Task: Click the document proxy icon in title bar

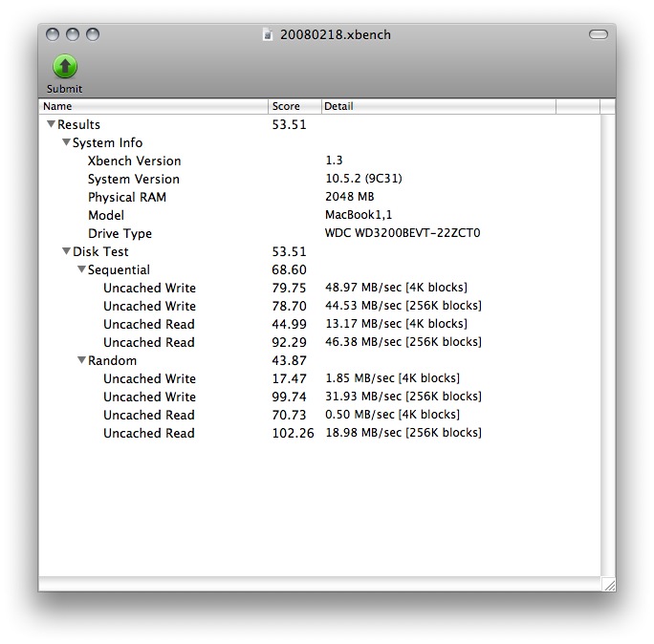Action: tap(268, 34)
